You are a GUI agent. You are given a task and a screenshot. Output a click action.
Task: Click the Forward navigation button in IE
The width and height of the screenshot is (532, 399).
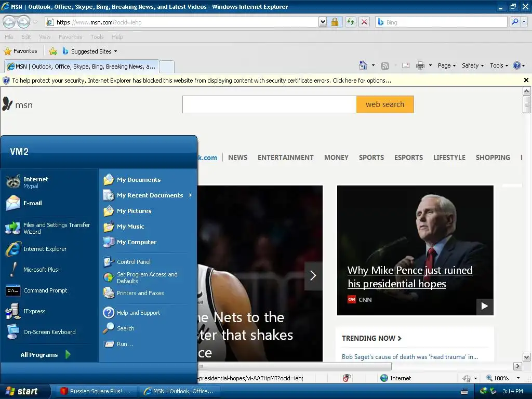pos(23,22)
